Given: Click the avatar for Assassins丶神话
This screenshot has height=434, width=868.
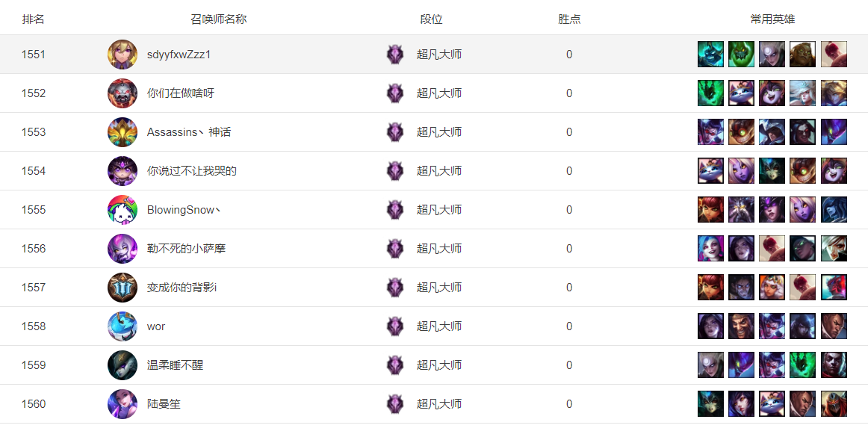Looking at the screenshot, I should pyautogui.click(x=123, y=131).
